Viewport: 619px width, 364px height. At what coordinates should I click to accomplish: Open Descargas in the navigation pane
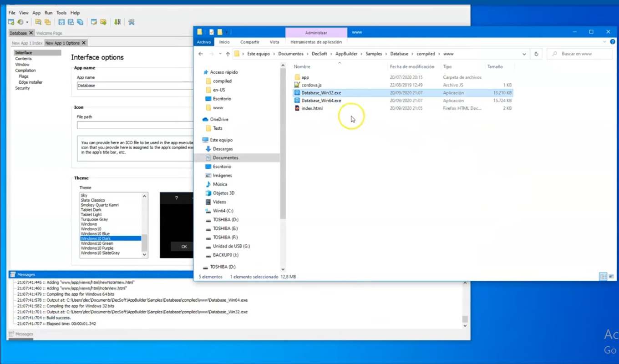(x=223, y=149)
